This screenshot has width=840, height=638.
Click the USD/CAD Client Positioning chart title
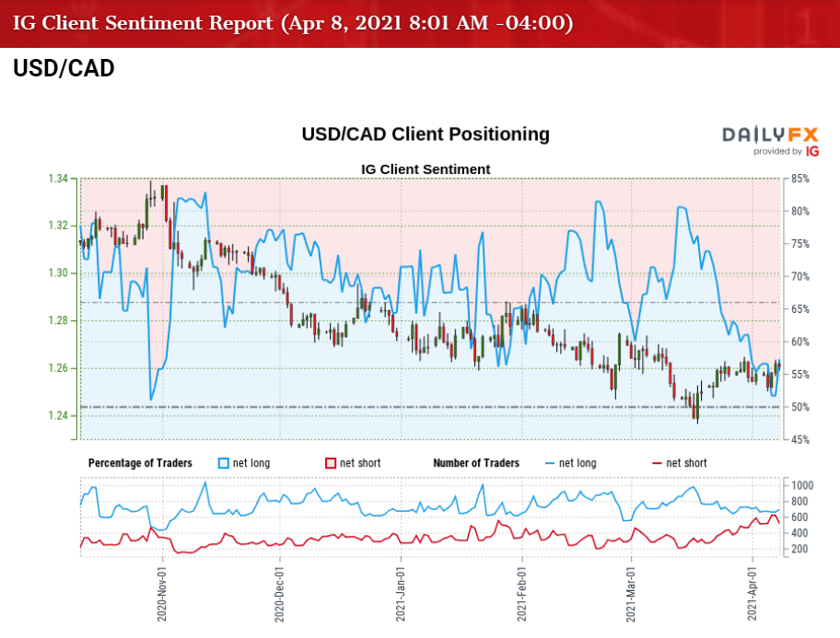coord(426,134)
